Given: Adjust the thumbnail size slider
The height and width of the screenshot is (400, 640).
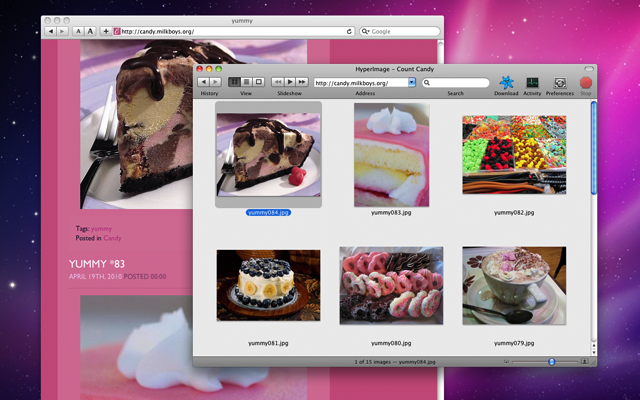Looking at the screenshot, I should [x=551, y=361].
